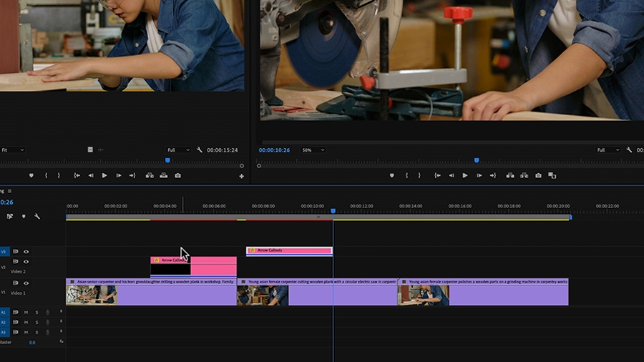Click the Program timecode 00:00:10:26
Image resolution: width=644 pixels, height=362 pixels.
[274, 150]
